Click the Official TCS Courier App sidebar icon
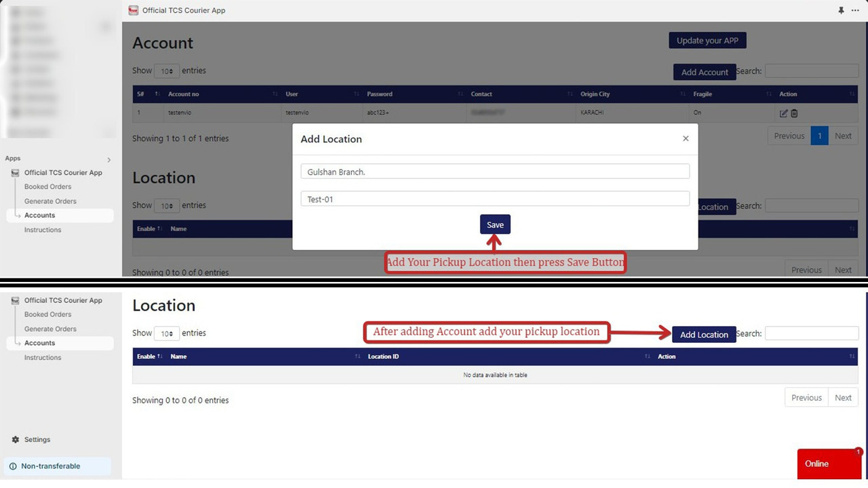This screenshot has width=868, height=488. 14,172
